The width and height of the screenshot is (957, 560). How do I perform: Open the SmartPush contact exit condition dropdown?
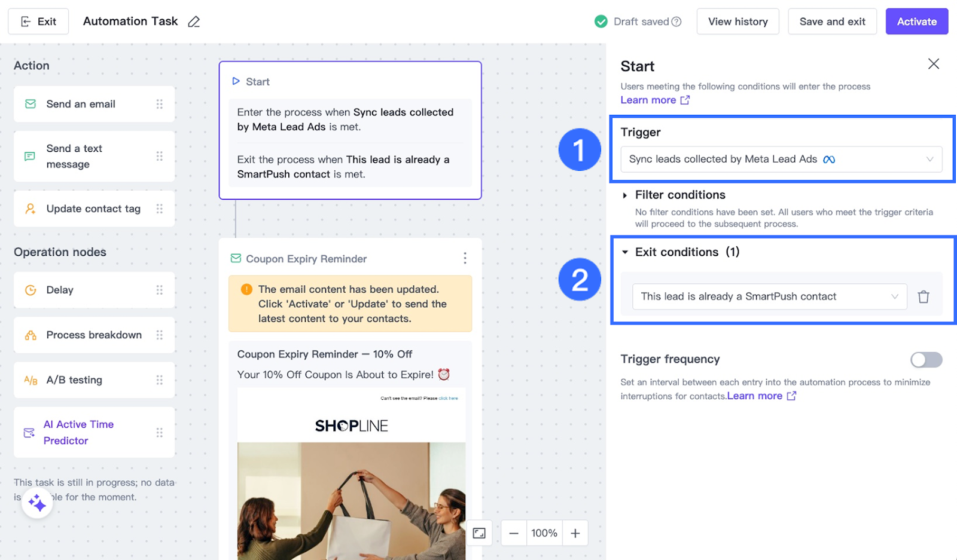tap(769, 296)
